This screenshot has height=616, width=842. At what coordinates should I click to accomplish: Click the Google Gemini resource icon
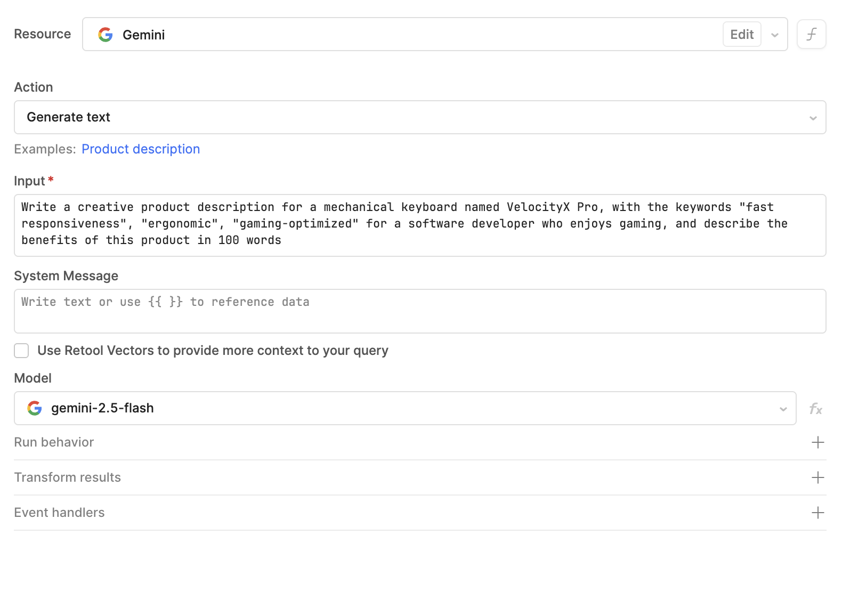(x=105, y=34)
